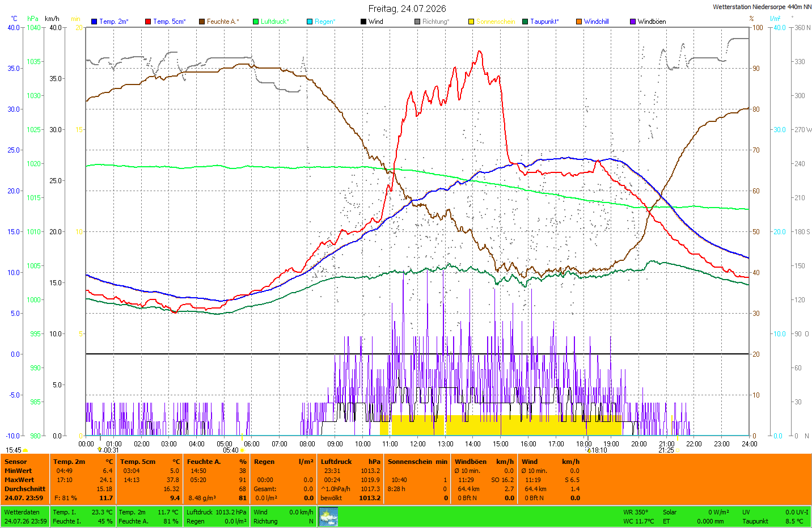The image size is (812, 528).
Task: Click the brown Feuchte A. legend swatch
Action: 202,22
